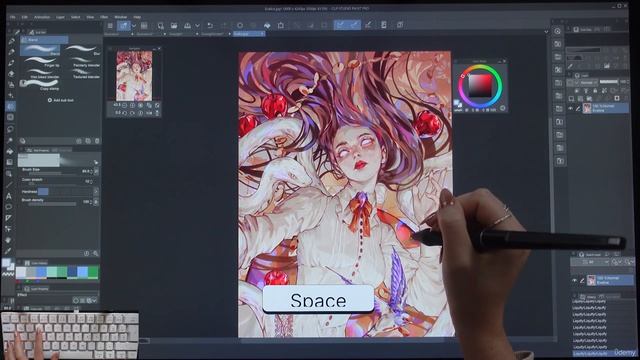Open the Window menu
The width and height of the screenshot is (640, 360).
tap(120, 17)
